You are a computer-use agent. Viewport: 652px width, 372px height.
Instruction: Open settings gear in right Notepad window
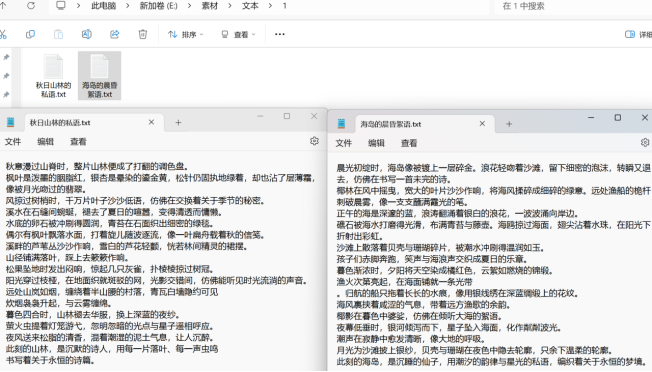coord(645,143)
